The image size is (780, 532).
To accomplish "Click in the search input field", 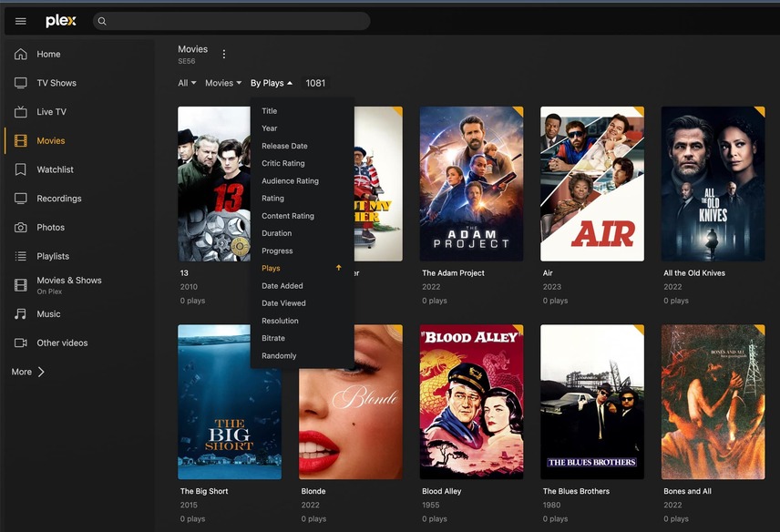I will pyautogui.click(x=231, y=21).
